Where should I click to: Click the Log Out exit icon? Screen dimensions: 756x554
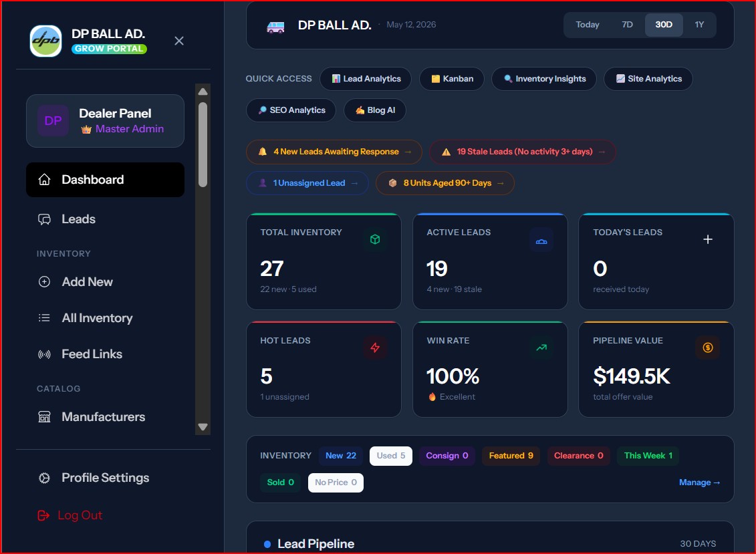pyautogui.click(x=43, y=515)
